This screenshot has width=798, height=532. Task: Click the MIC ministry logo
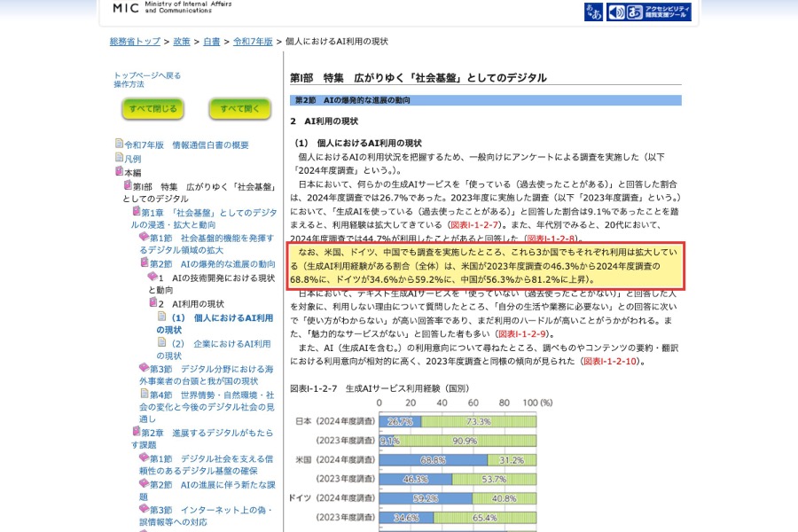[x=172, y=7]
